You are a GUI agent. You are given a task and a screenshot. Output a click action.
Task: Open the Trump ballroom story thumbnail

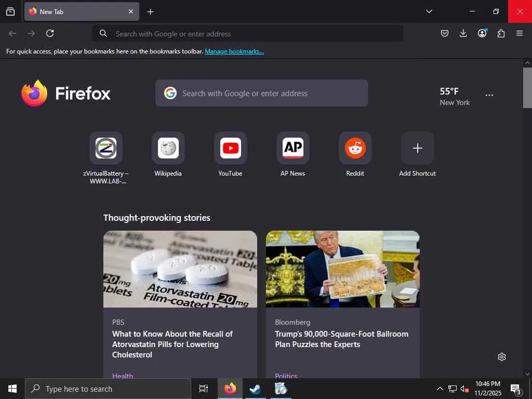point(343,269)
